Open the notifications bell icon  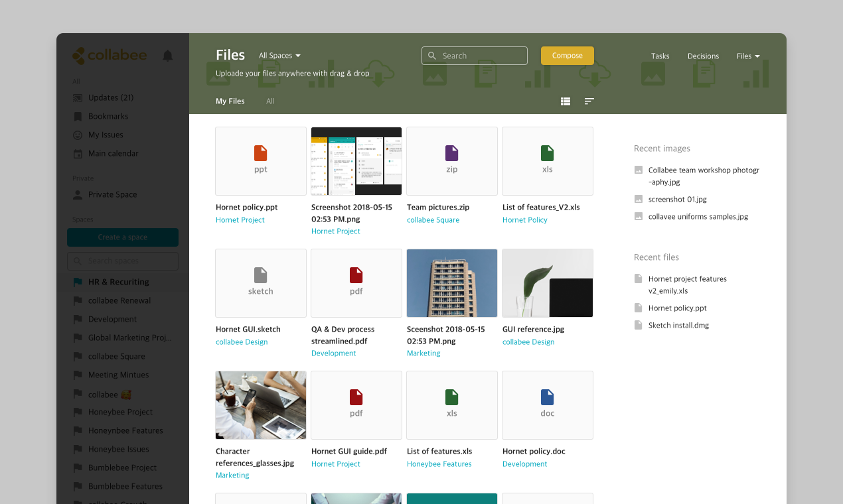pos(168,56)
